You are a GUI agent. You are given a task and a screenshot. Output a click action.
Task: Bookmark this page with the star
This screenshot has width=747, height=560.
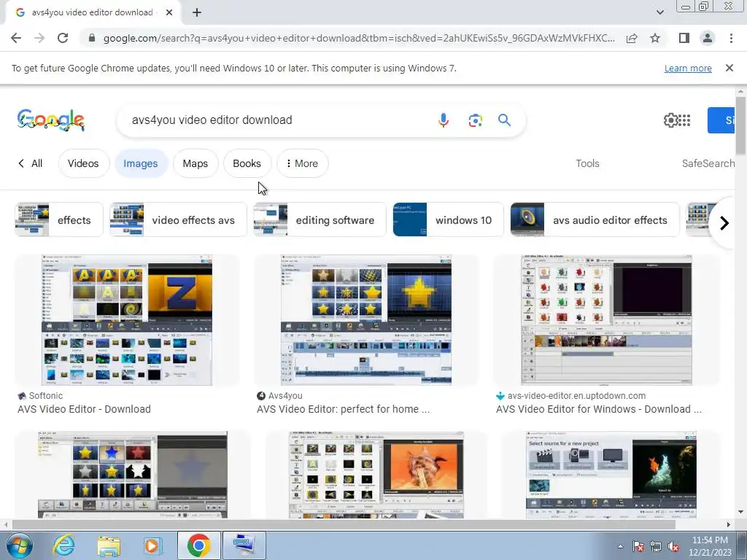coord(655,38)
